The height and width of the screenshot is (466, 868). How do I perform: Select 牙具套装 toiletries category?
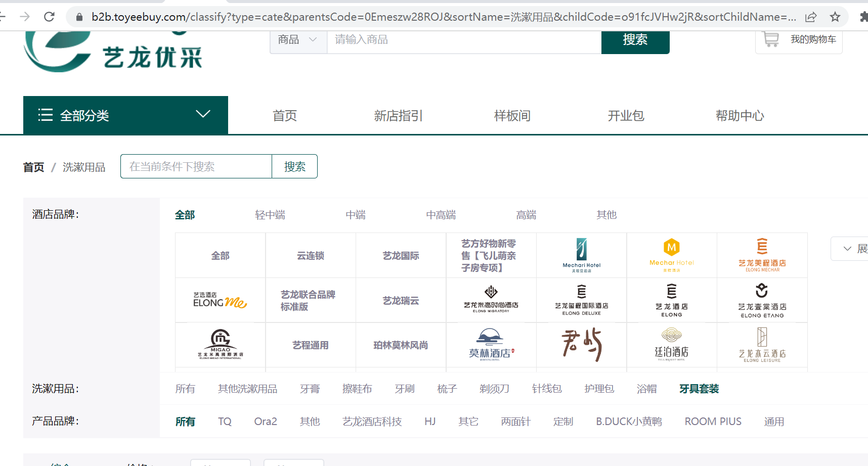699,389
